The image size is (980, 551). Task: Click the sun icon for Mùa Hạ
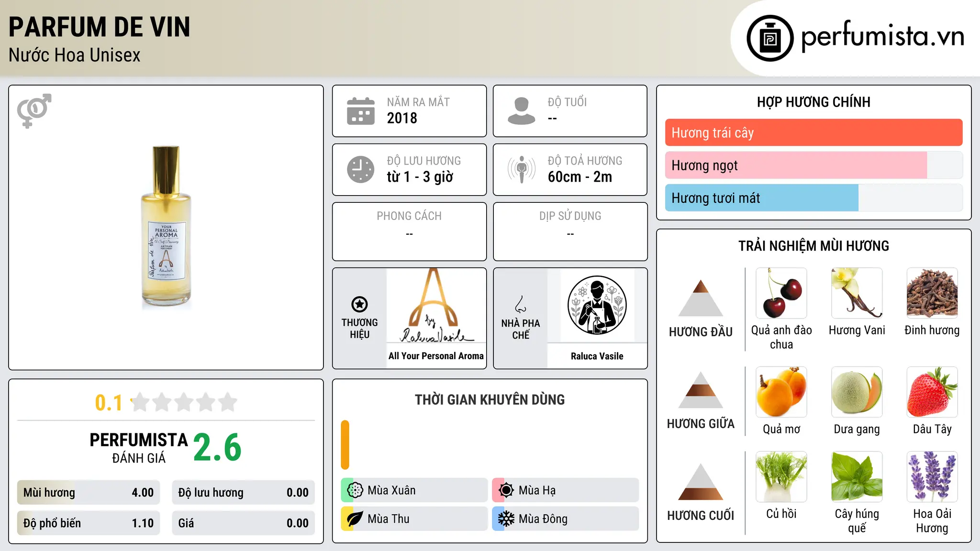tap(506, 490)
